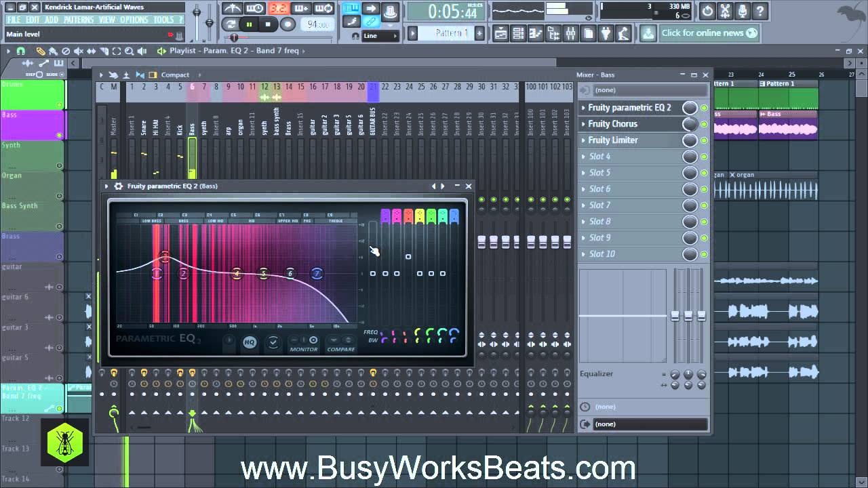868x488 pixels.
Task: Click the Fruity Chorus mix level knob
Action: tap(690, 124)
